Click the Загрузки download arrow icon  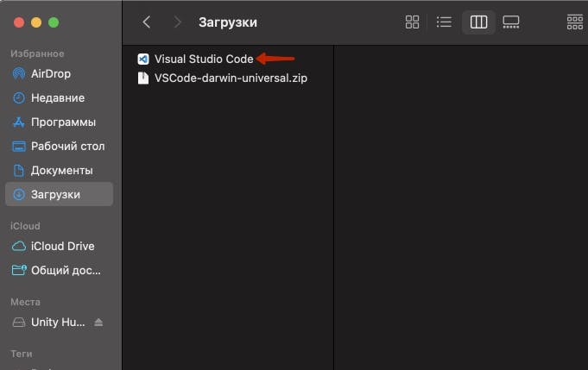click(x=19, y=194)
